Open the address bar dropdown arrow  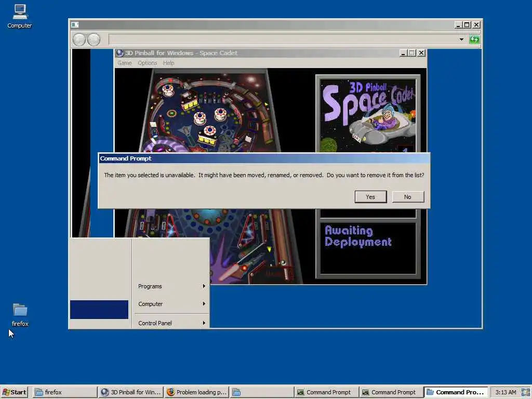tap(461, 39)
